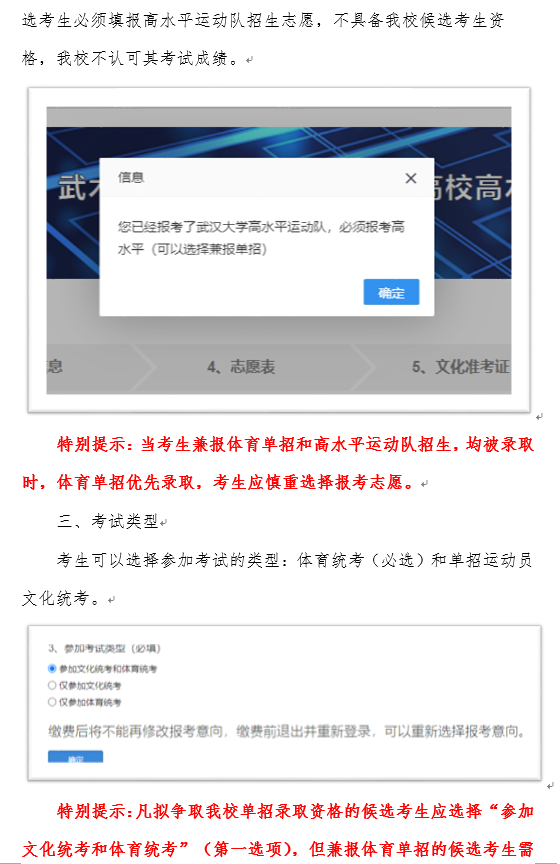Click the bottom red 特别提示 paragraph about 单招录取资格
This screenshot has height=864, width=560.
click(278, 830)
